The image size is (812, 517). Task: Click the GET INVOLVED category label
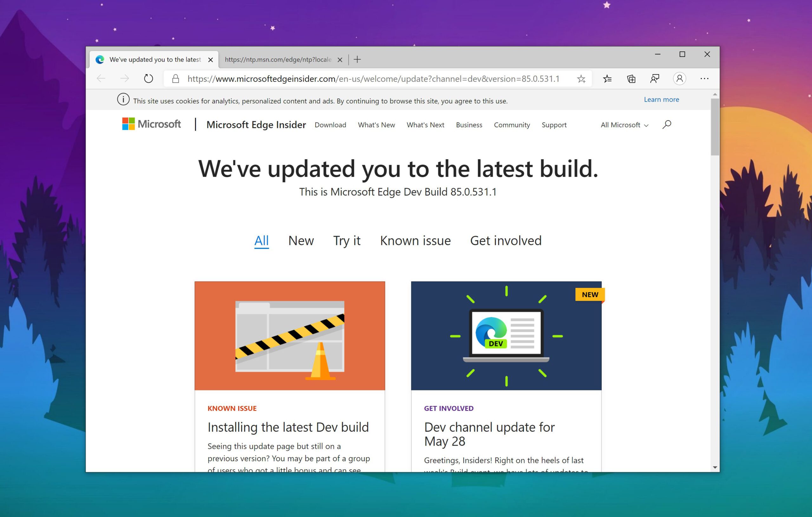tap(449, 408)
